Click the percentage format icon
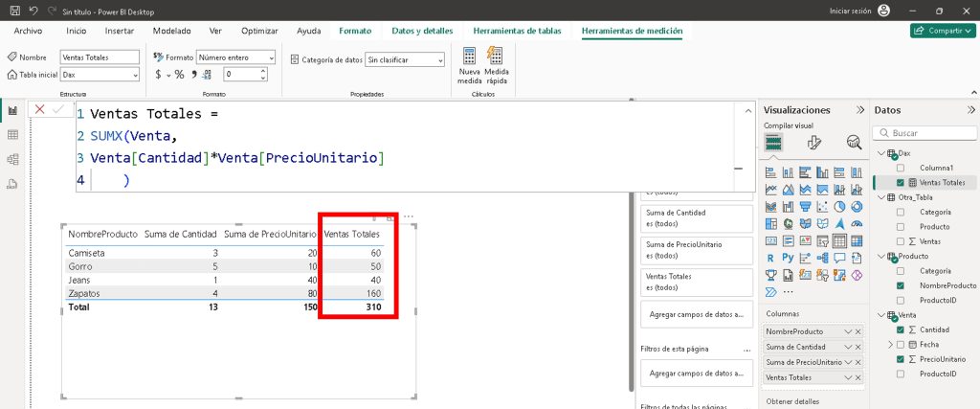This screenshot has width=980, height=409. [179, 74]
